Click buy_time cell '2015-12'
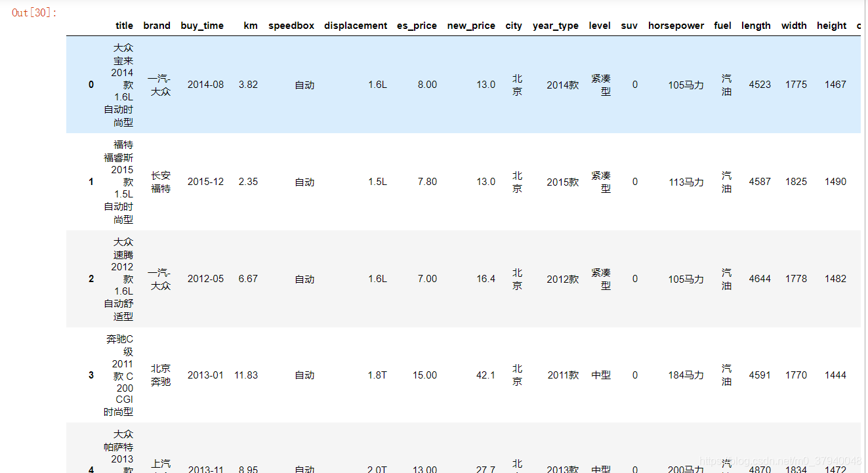This screenshot has width=868, height=473. 205,182
